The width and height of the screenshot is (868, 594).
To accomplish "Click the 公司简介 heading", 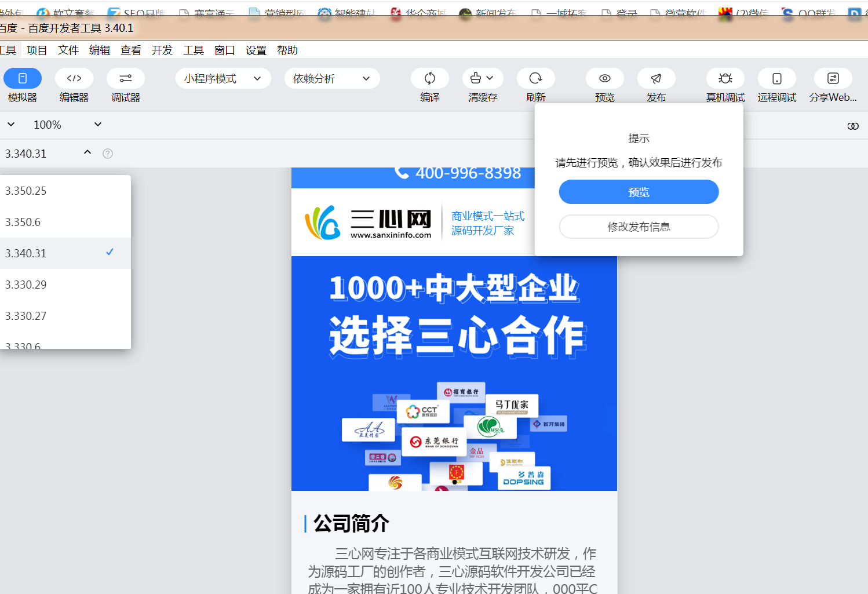I will [x=351, y=523].
